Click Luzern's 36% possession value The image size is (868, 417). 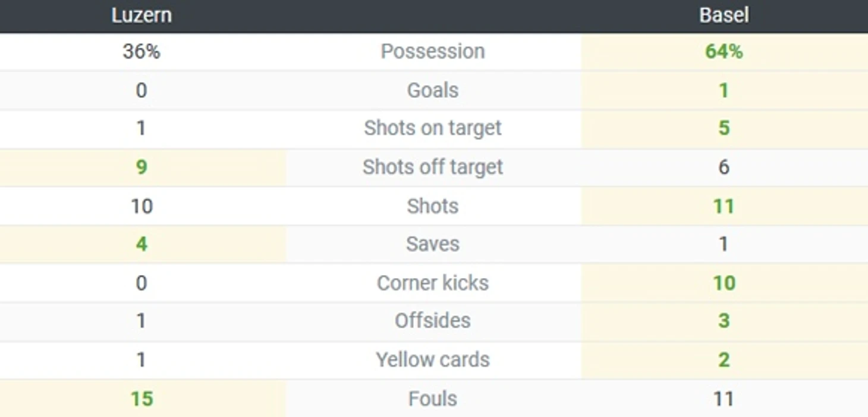pyautogui.click(x=141, y=52)
